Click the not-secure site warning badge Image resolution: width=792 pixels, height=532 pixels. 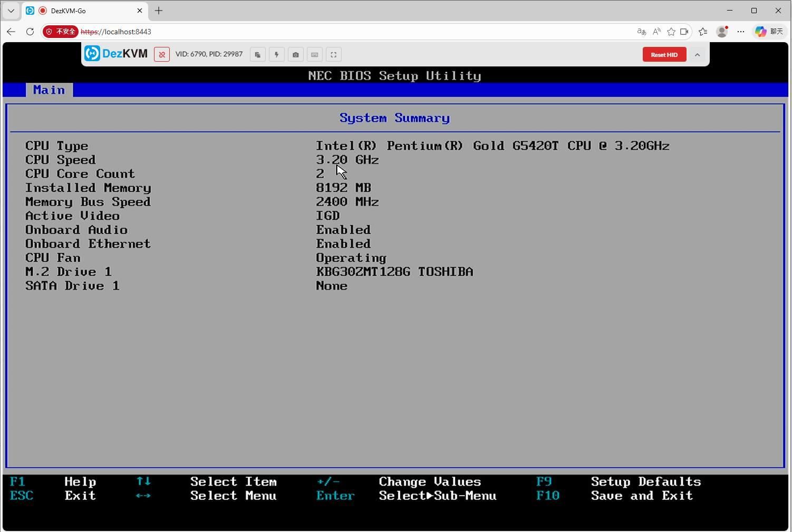click(x=61, y=32)
